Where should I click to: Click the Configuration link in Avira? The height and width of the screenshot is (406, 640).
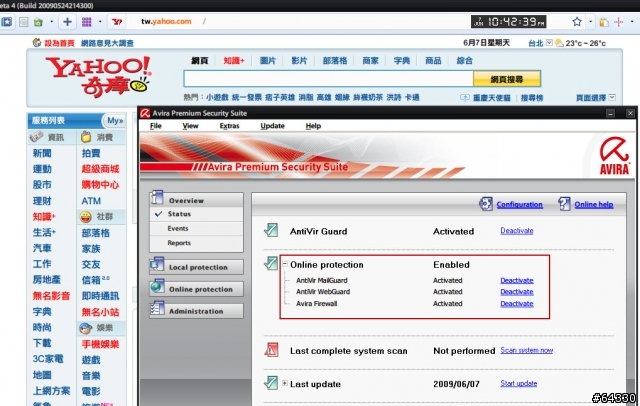tap(520, 204)
